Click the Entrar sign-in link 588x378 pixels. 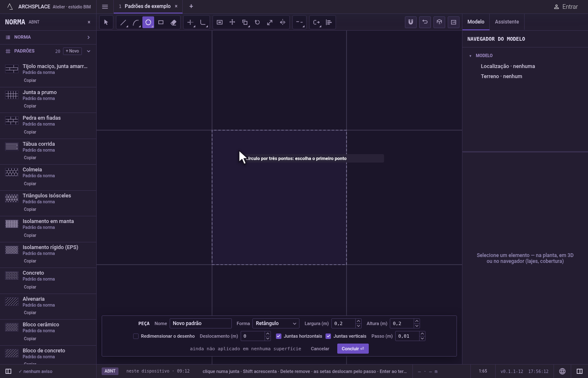[x=566, y=7]
